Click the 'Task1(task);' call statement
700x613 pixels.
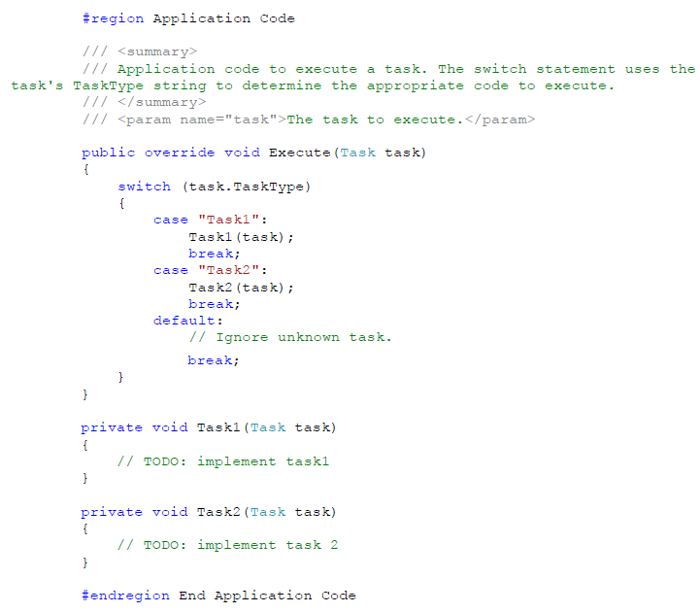coord(241,237)
